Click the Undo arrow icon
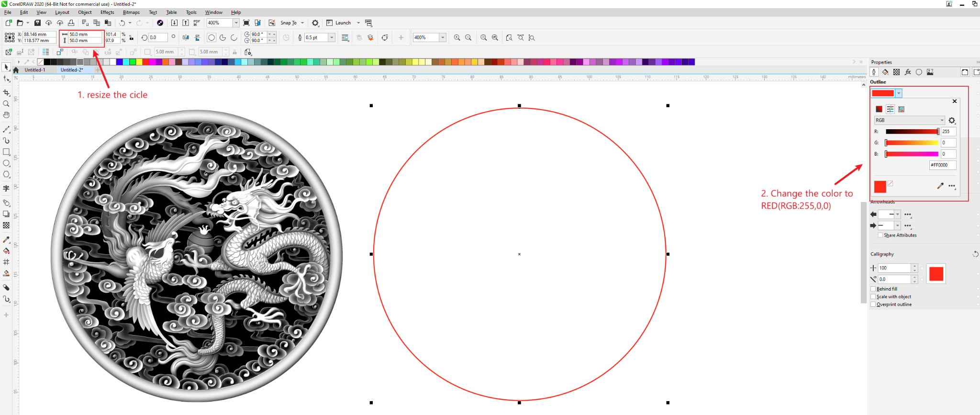This screenshot has height=415, width=980. [x=122, y=23]
